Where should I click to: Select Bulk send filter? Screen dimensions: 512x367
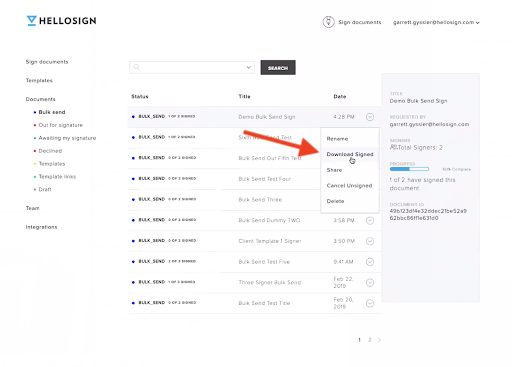click(52, 112)
